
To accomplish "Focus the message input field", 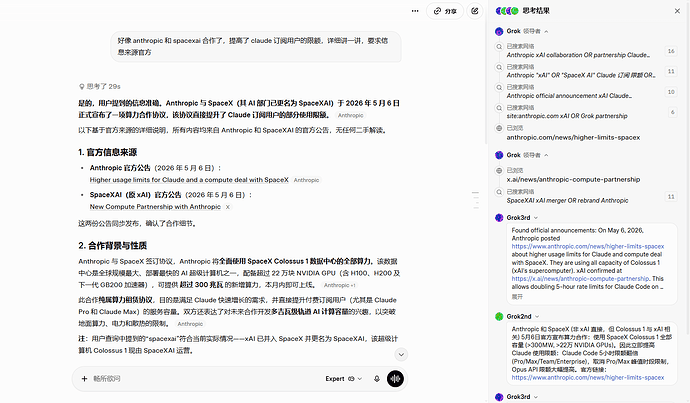I will pyautogui.click(x=205, y=378).
